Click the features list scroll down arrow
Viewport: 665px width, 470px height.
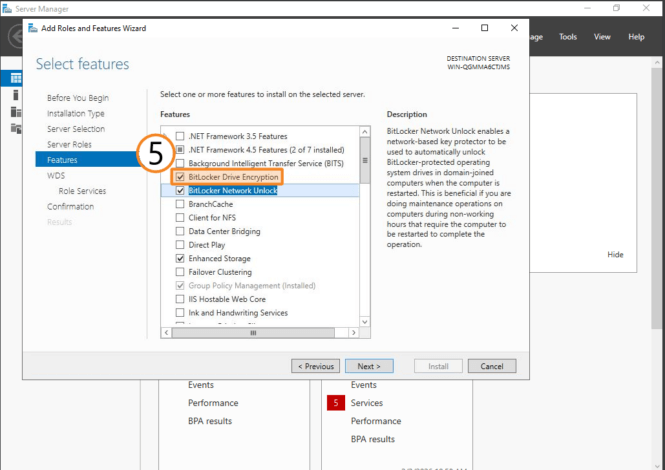365,322
